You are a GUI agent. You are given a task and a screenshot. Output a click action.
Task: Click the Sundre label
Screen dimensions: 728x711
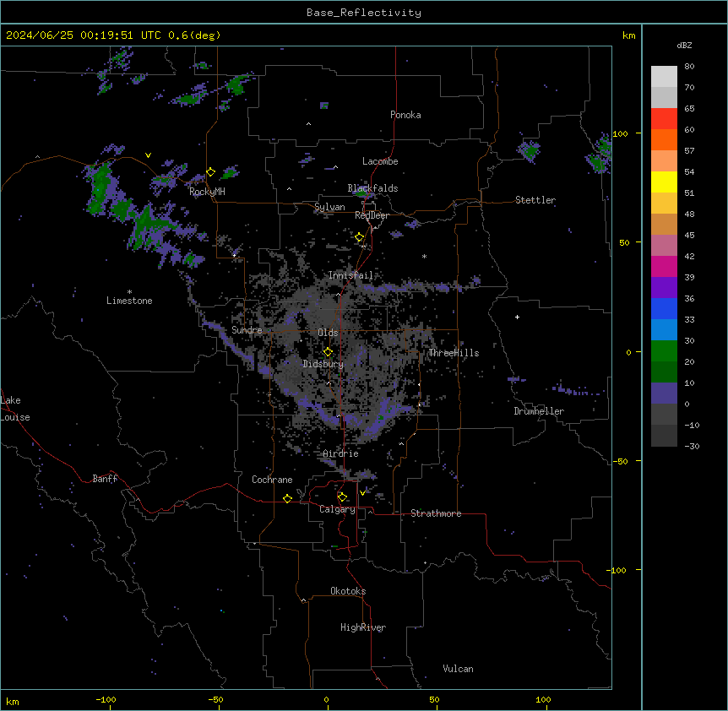tap(247, 330)
